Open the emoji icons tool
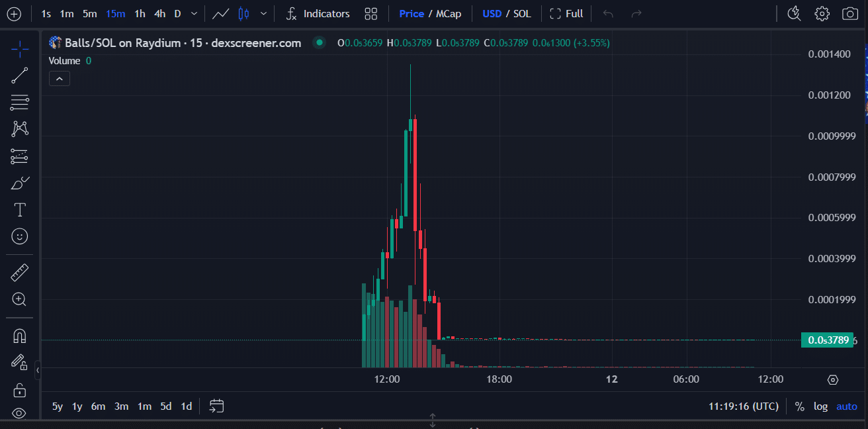The height and width of the screenshot is (429, 868). pos(20,236)
